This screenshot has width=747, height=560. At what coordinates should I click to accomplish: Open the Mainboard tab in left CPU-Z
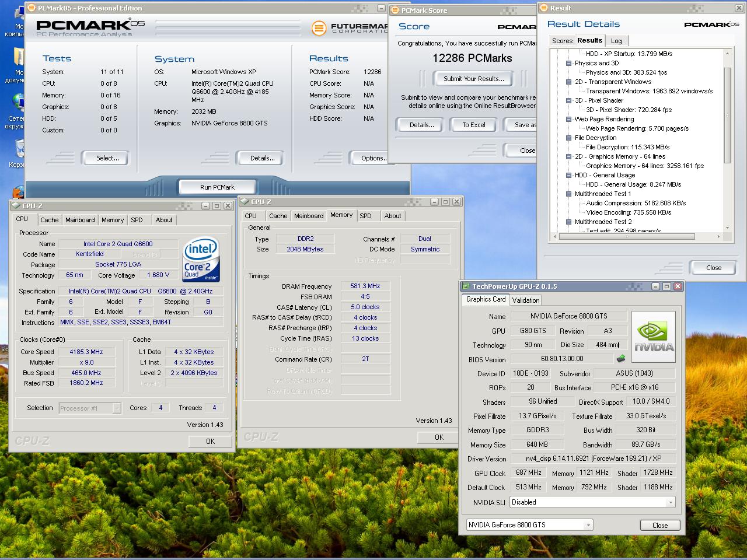[x=80, y=220]
